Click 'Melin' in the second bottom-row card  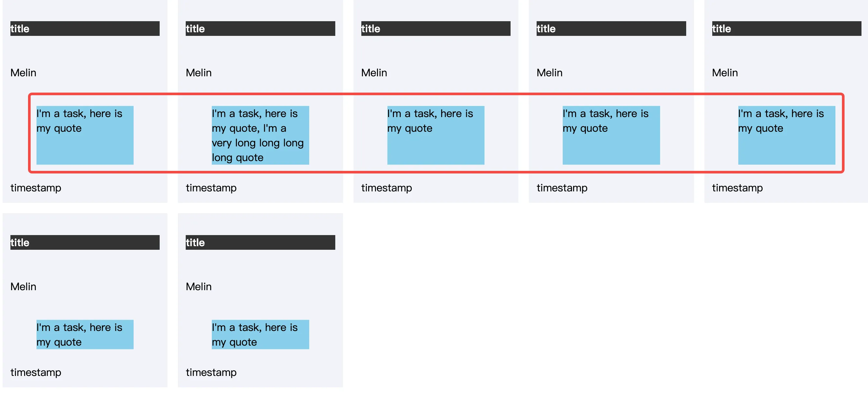pyautogui.click(x=198, y=287)
